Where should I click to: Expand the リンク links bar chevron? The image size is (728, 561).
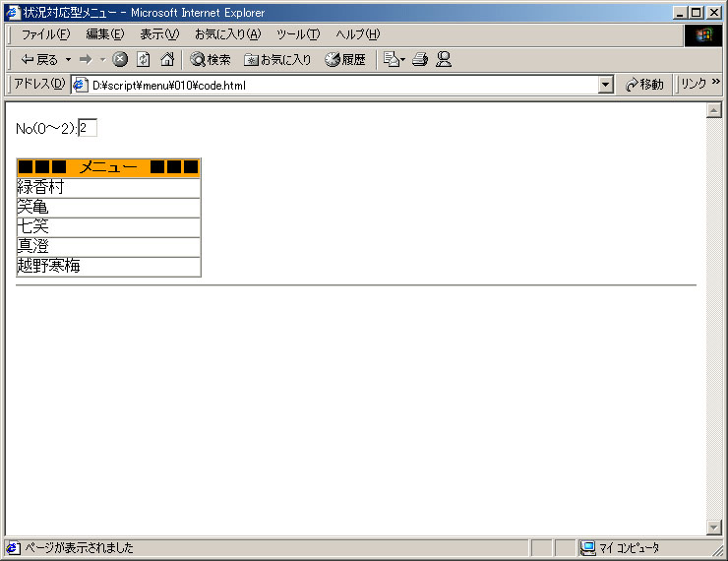pos(715,82)
